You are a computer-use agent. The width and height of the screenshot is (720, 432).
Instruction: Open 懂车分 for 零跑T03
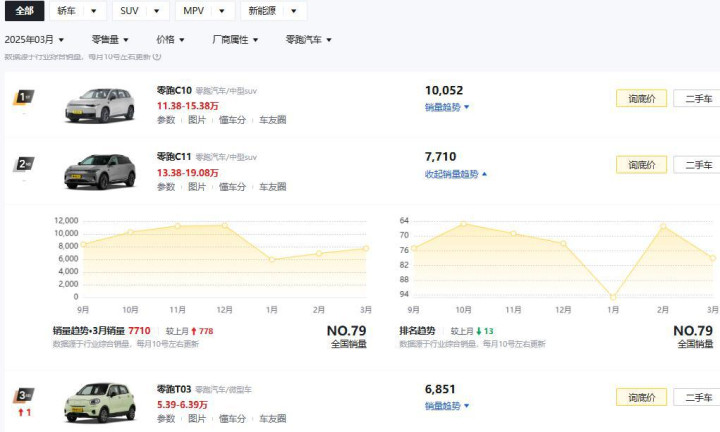click(232, 419)
